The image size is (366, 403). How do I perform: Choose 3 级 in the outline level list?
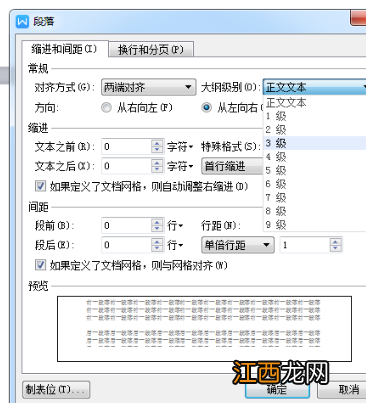coord(314,143)
